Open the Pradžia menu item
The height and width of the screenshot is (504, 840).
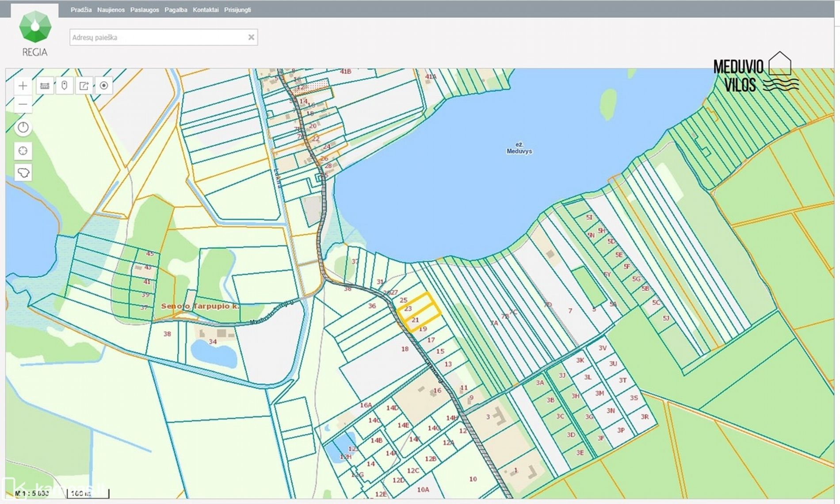[81, 10]
